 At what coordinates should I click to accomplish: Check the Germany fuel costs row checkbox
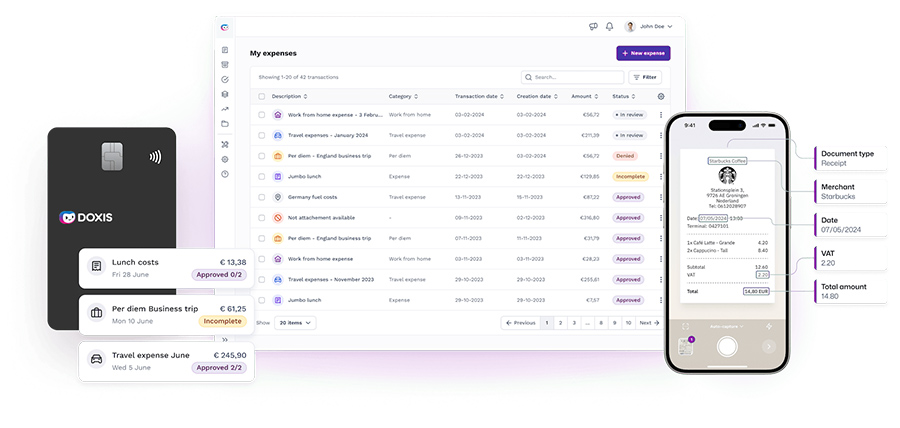[262, 197]
